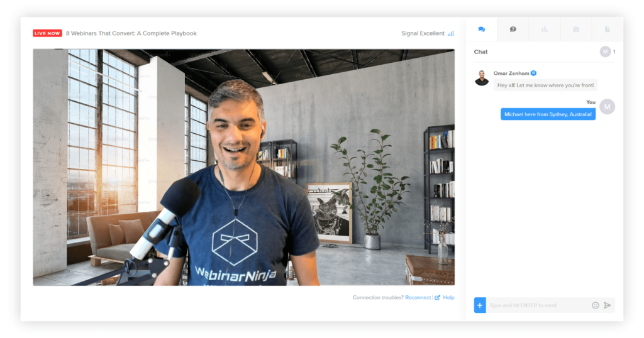
Task: Click the external-link icon next to Help
Action: (438, 298)
